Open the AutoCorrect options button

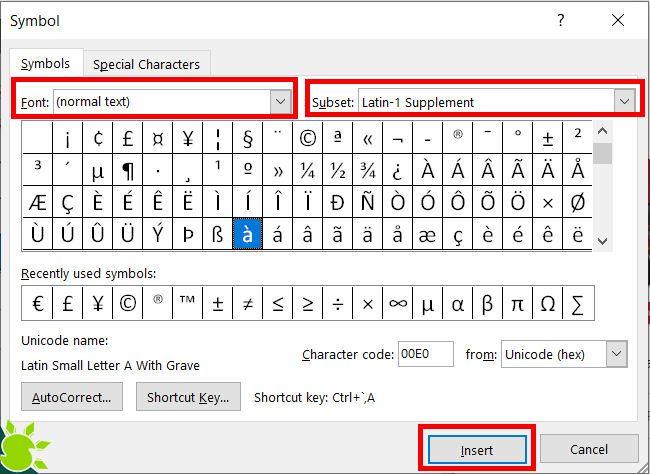pyautogui.click(x=70, y=397)
